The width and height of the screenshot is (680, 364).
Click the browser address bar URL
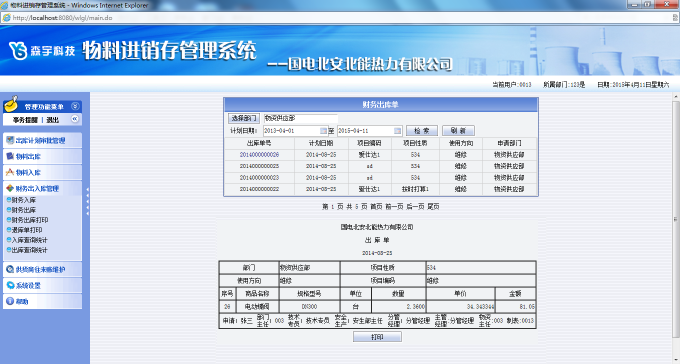point(63,18)
